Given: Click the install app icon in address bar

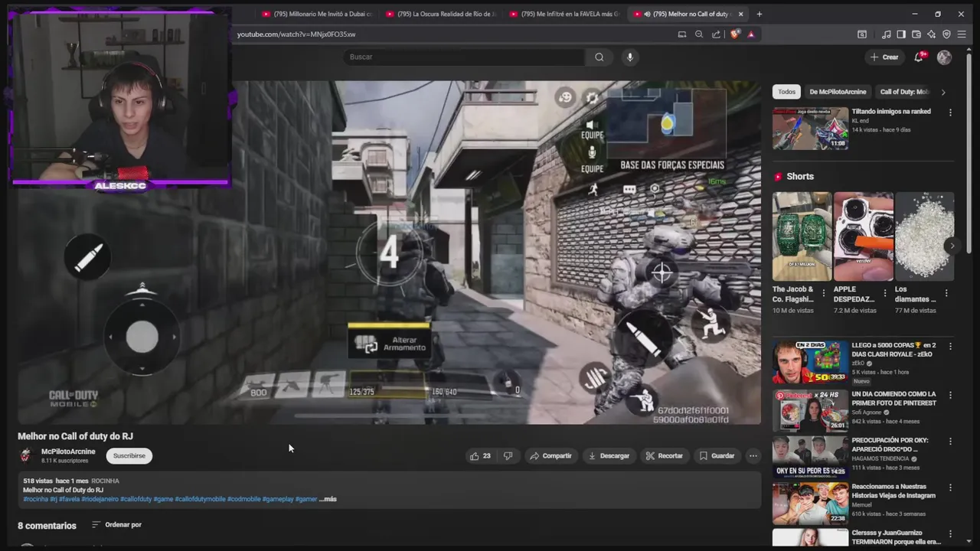Looking at the screenshot, I should point(682,34).
